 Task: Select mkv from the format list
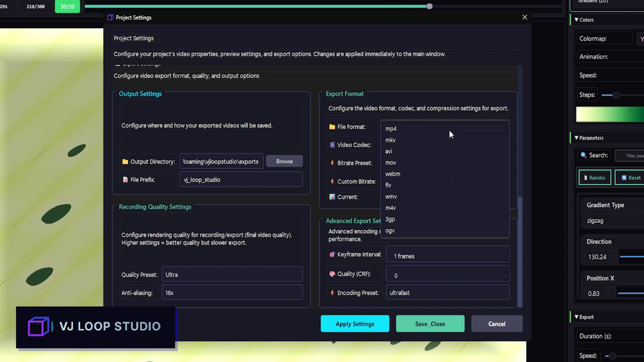390,140
